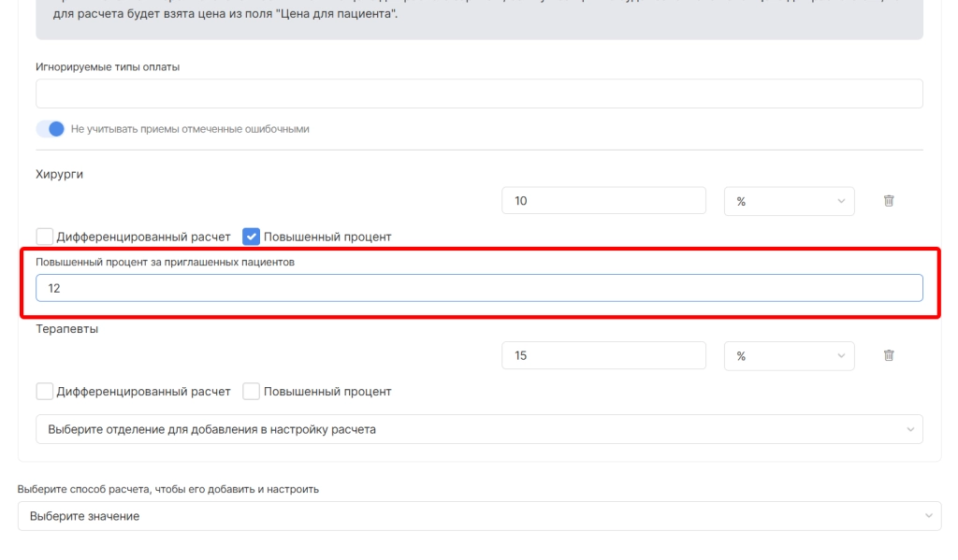The height and width of the screenshot is (560, 958).
Task: Click the Терапевты section heading
Action: click(67, 329)
